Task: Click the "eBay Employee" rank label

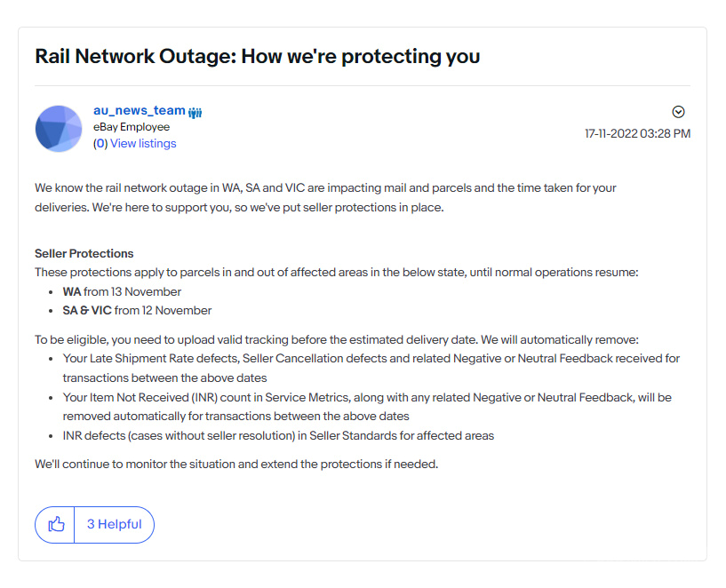Action: coord(132,127)
